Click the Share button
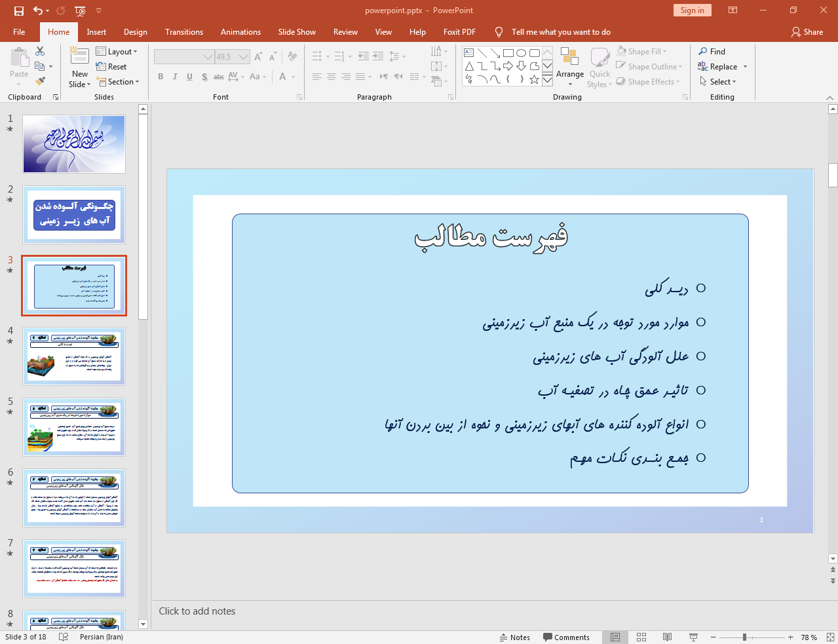The height and width of the screenshot is (644, 838). (807, 31)
